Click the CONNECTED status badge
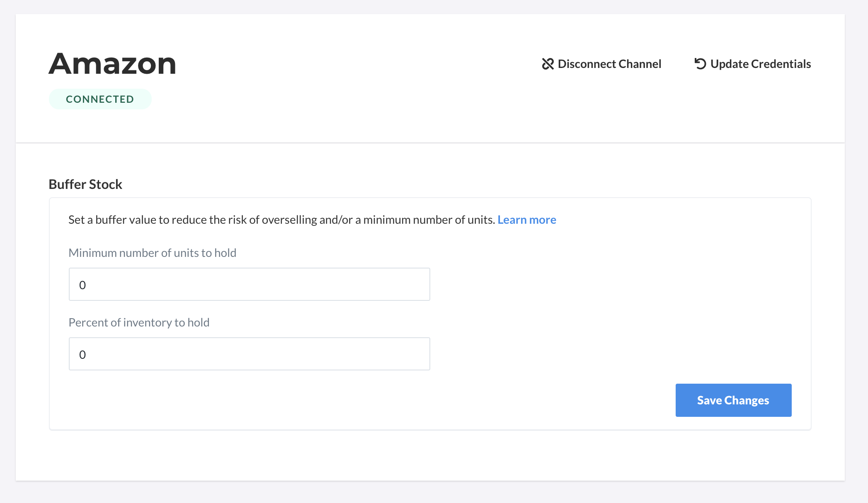 (100, 99)
